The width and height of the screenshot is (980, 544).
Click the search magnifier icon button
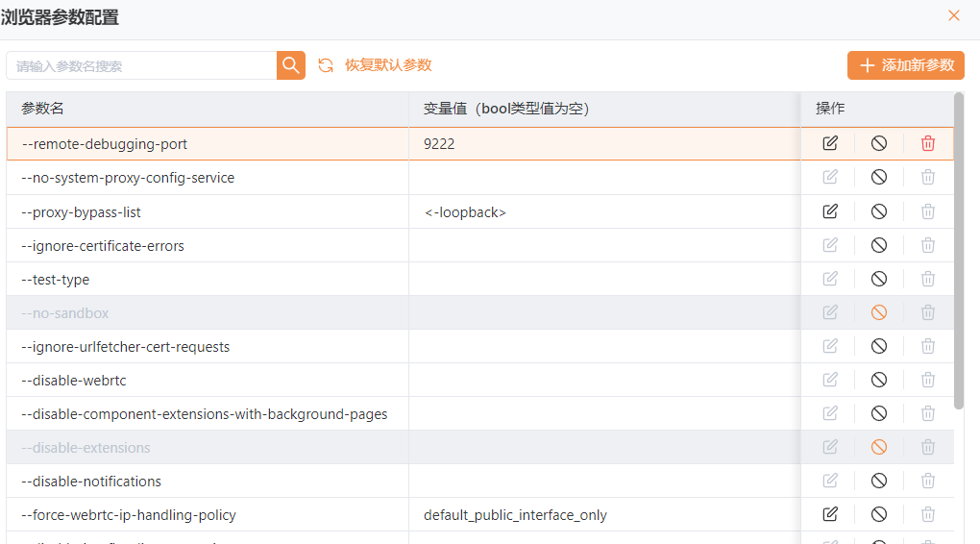tap(290, 65)
